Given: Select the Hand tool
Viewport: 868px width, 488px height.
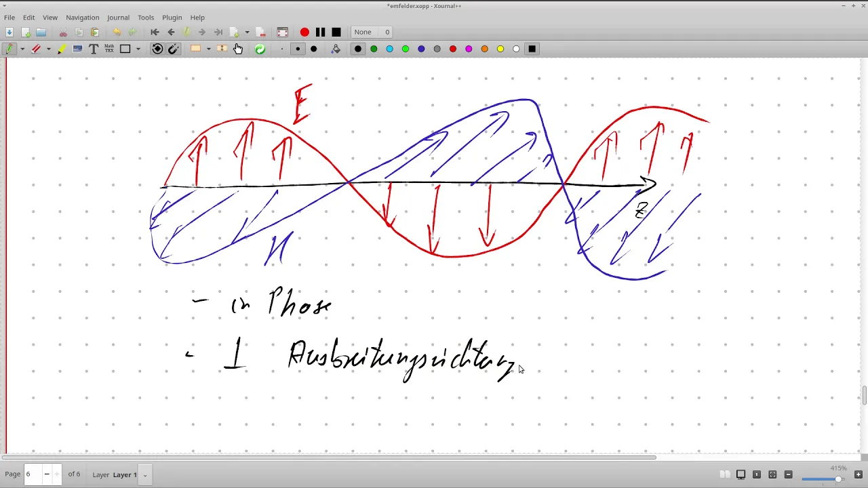Looking at the screenshot, I should coord(238,49).
